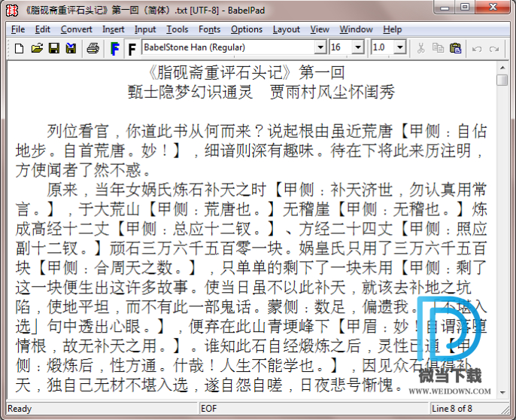Open the Insert menu

[x=113, y=29]
